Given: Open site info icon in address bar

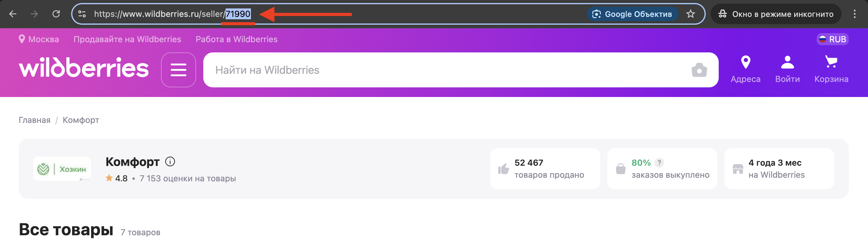Looking at the screenshot, I should 82,14.
